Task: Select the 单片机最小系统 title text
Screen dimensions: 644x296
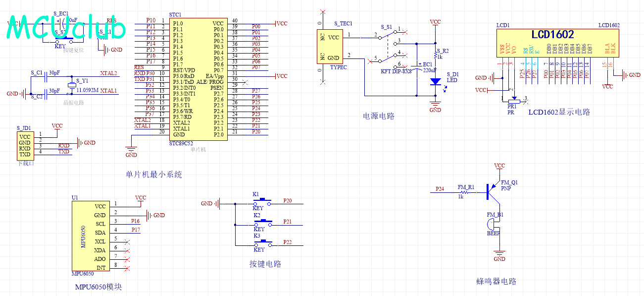Action: pyautogui.click(x=154, y=175)
